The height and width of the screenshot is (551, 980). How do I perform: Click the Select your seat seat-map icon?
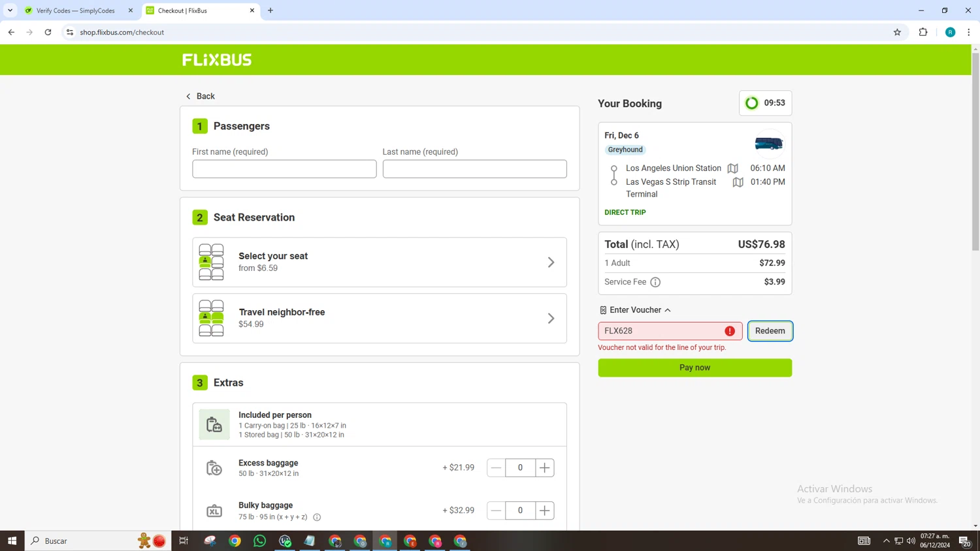point(211,262)
